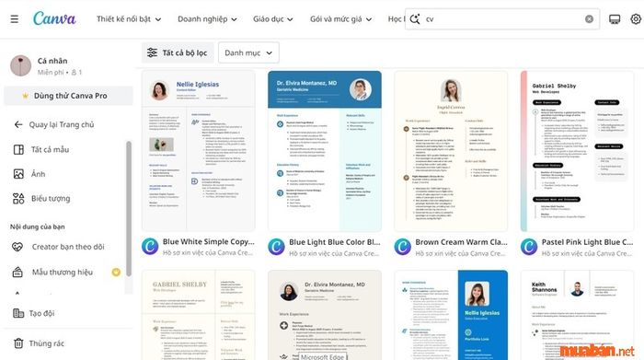Click Canva creator badge under Pastel Pink
The image size is (644, 360).
click(529, 247)
